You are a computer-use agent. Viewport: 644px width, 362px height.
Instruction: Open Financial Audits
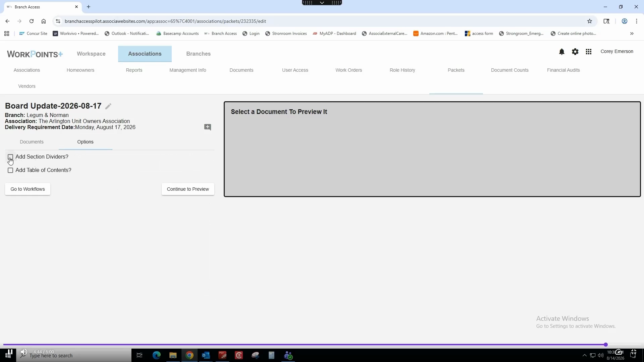coord(563,70)
